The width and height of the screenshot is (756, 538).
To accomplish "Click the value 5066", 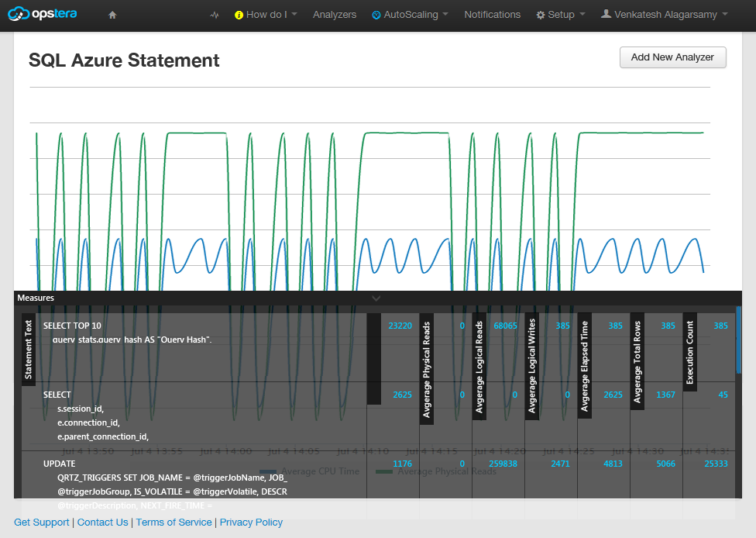I will click(x=666, y=464).
